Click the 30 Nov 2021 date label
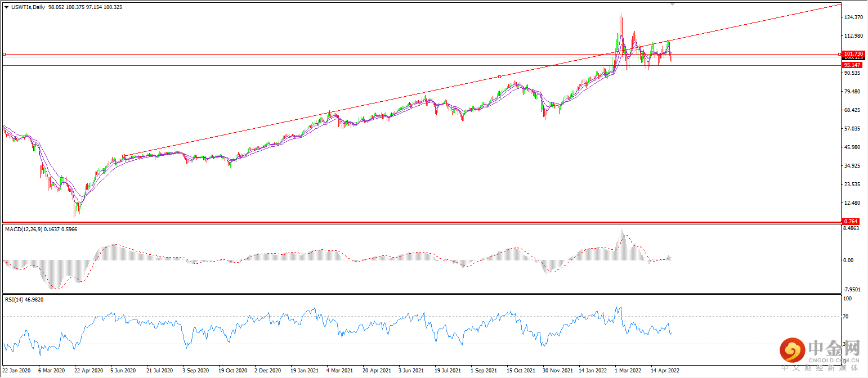 [557, 371]
